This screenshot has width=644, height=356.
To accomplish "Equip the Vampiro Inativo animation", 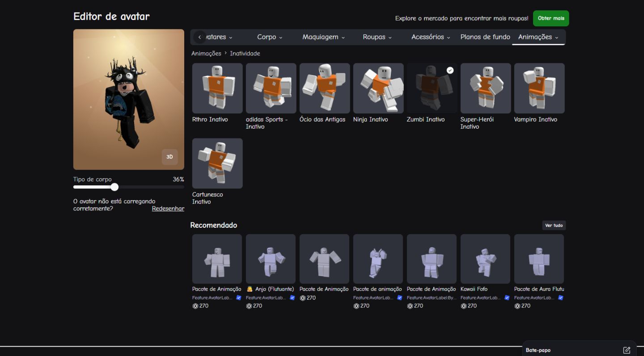I will pos(539,88).
